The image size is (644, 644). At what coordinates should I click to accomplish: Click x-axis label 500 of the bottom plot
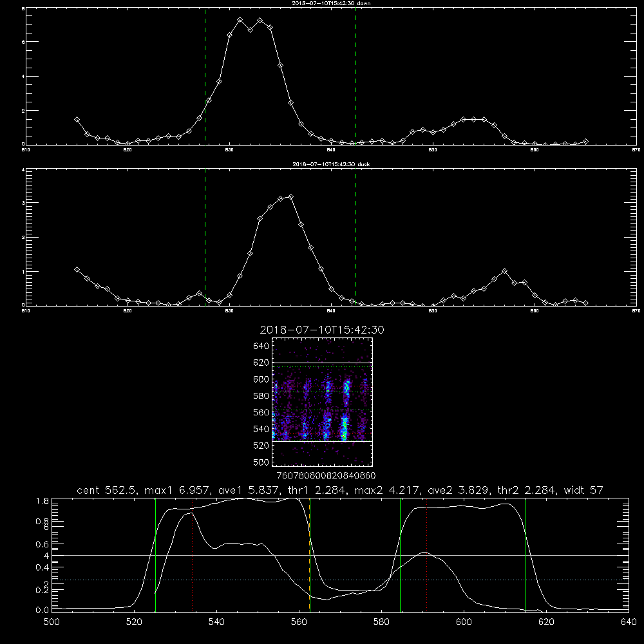pos(52,622)
